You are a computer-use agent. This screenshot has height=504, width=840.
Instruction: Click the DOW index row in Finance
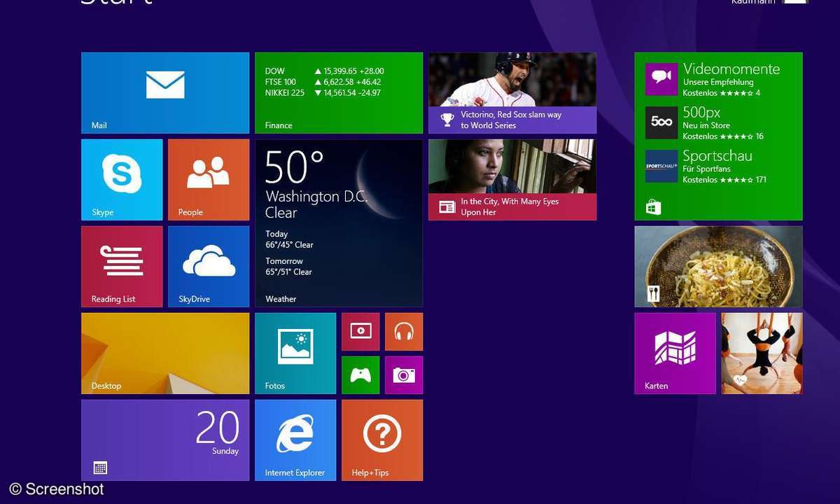(324, 71)
